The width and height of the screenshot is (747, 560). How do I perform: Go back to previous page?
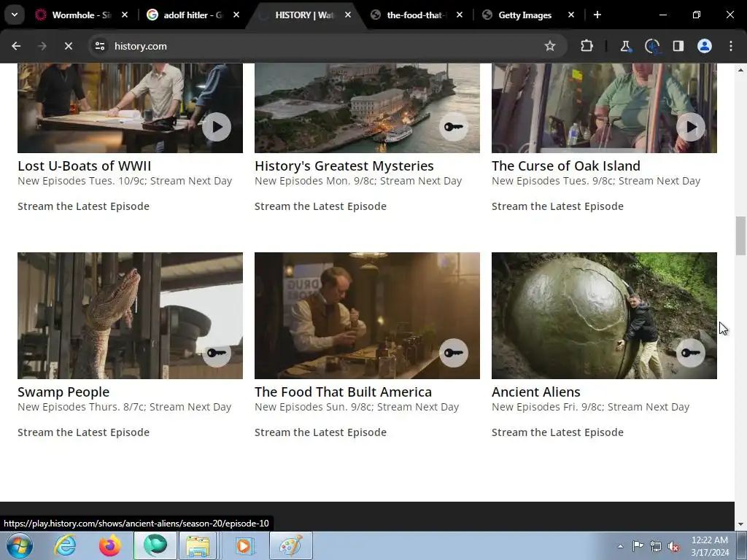point(16,46)
